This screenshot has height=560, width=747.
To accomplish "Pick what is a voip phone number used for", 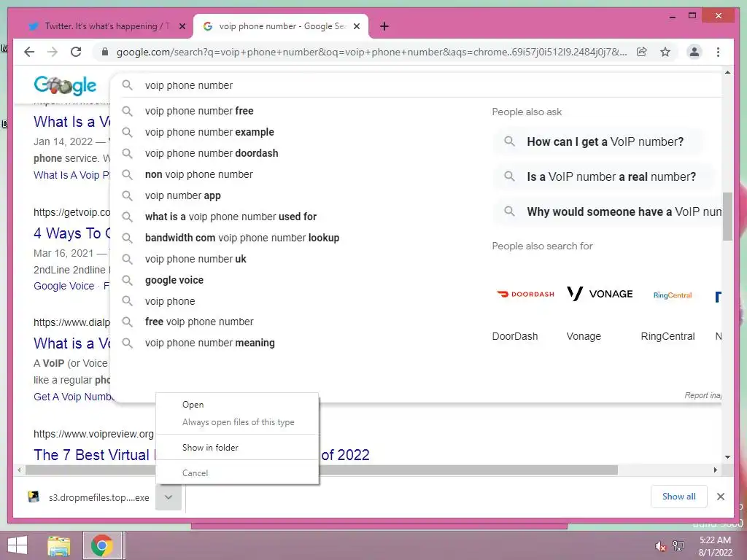I will (x=231, y=217).
